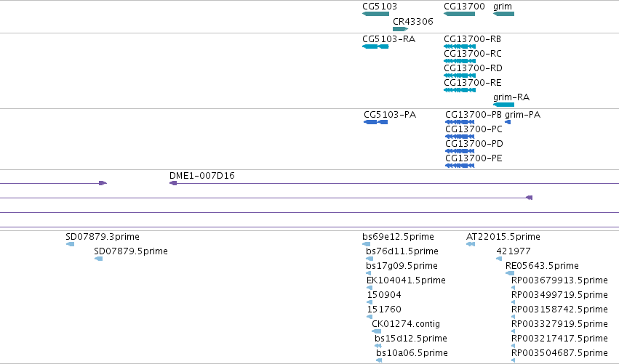Select the CR43306 gene arrow
The height and width of the screenshot is (364, 619).
coord(400,29)
